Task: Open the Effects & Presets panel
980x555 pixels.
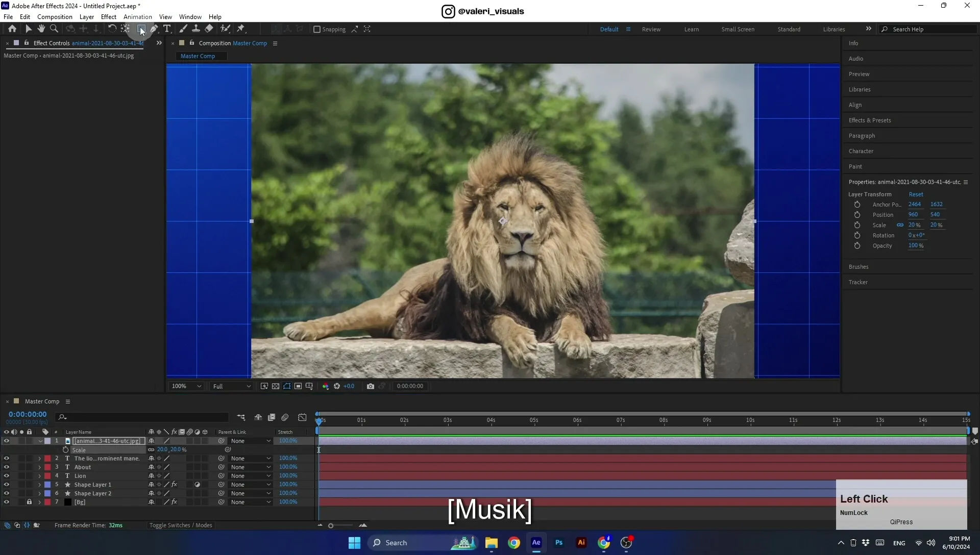Action: point(870,120)
